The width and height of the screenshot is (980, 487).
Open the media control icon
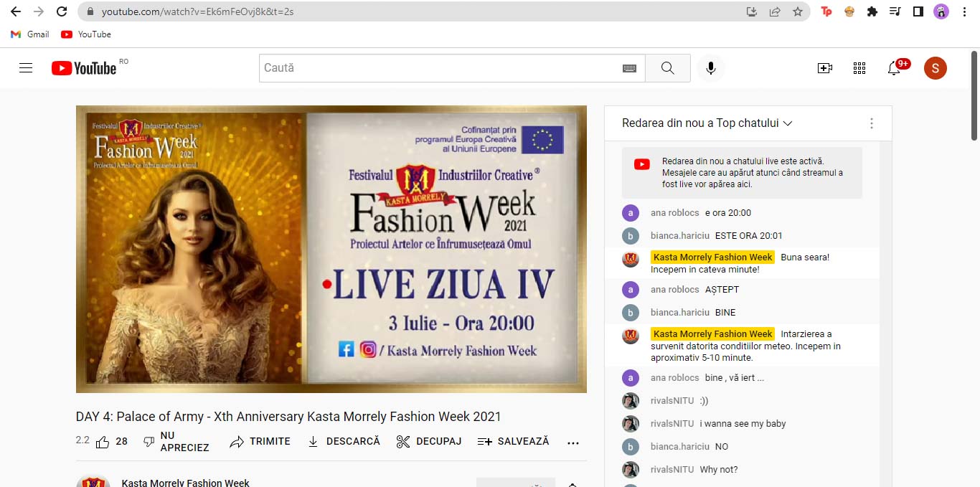(895, 11)
